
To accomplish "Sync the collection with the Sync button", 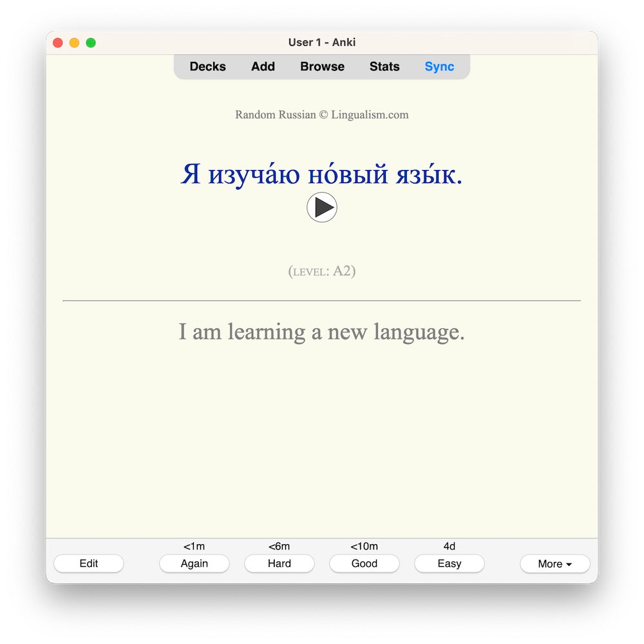I will 439,66.
